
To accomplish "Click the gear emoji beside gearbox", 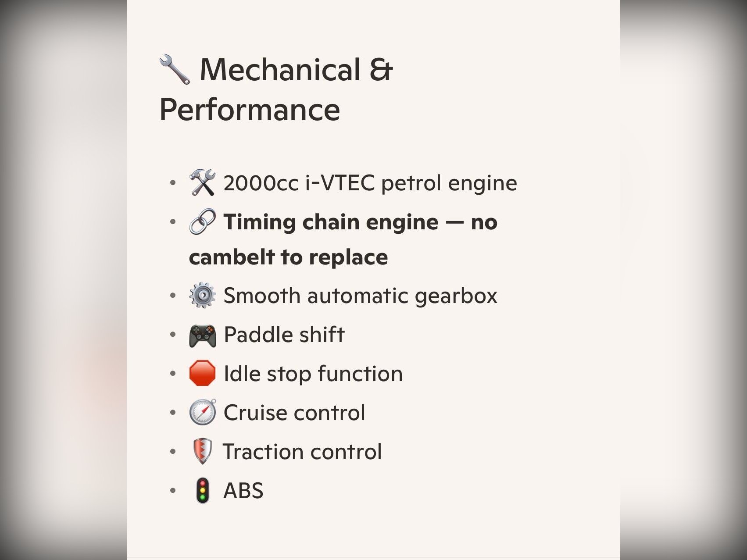I will point(202,295).
